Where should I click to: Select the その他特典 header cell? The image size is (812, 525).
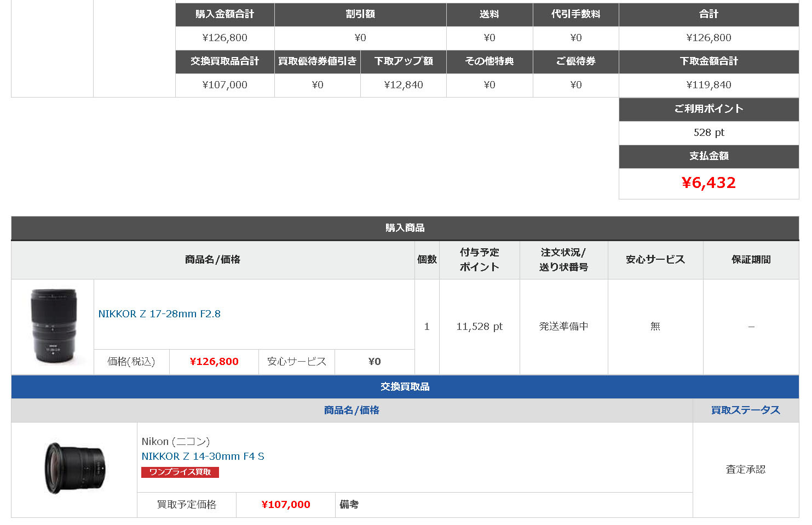(489, 61)
